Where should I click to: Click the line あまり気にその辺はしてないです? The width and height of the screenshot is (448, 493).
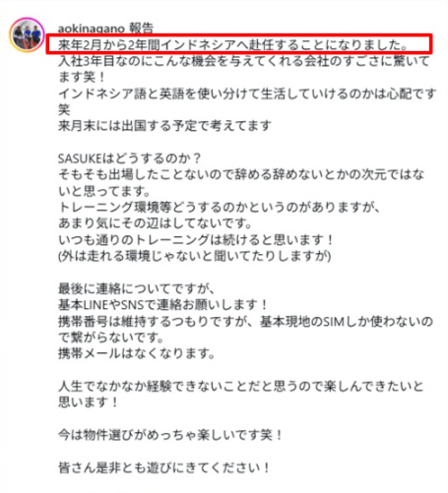(156, 223)
